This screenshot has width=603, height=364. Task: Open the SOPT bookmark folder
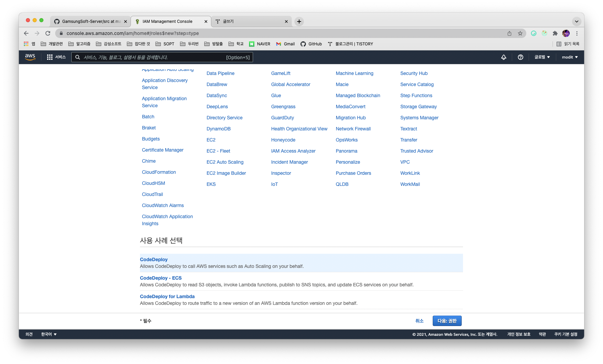pyautogui.click(x=165, y=44)
